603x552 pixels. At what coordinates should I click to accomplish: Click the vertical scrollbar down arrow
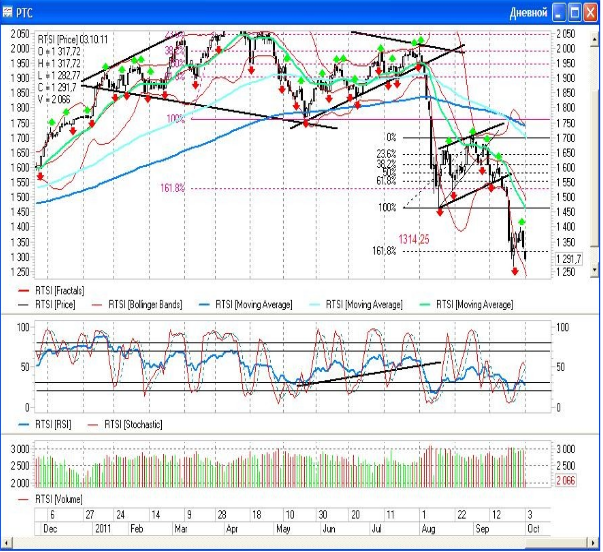pyautogui.click(x=595, y=270)
